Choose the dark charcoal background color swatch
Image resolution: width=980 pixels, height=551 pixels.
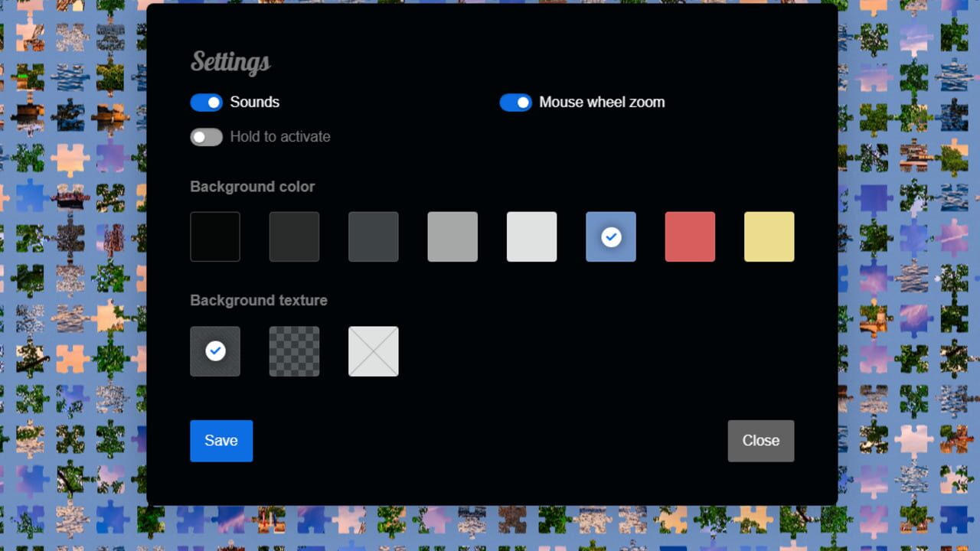point(294,237)
